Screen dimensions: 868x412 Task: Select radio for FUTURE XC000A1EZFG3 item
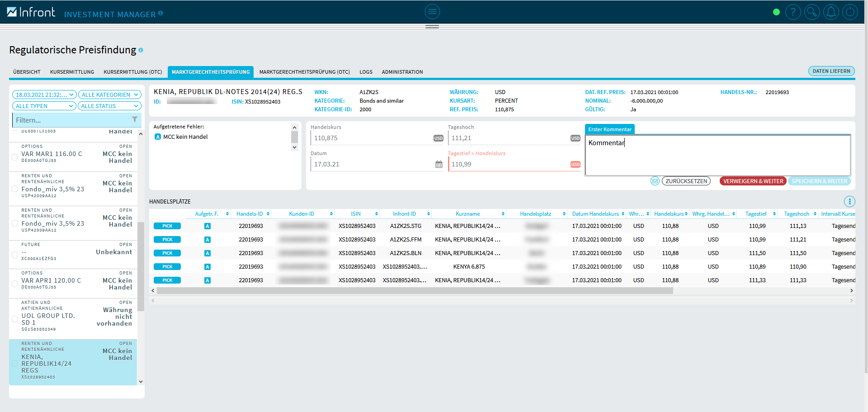[14, 255]
